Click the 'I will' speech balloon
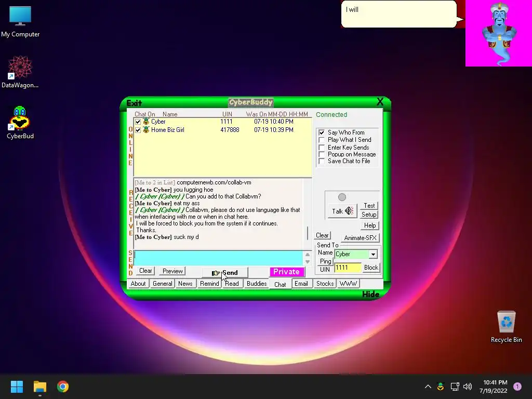Screen dimensions: 532x399 [x=399, y=14]
